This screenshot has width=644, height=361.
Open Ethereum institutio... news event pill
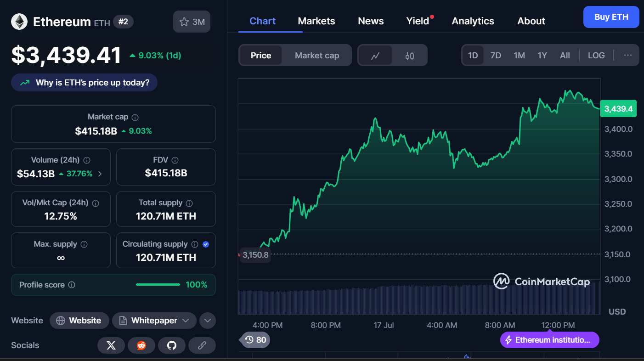(550, 340)
